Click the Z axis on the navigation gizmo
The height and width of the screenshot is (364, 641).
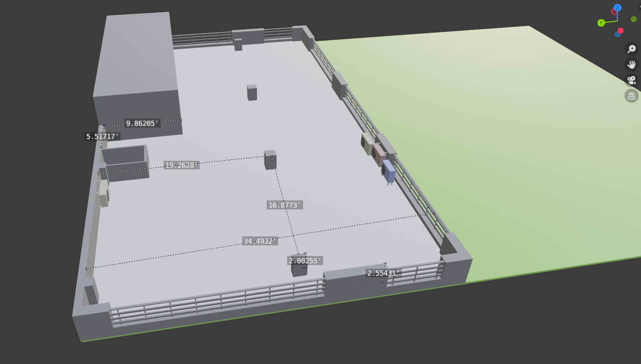click(617, 8)
